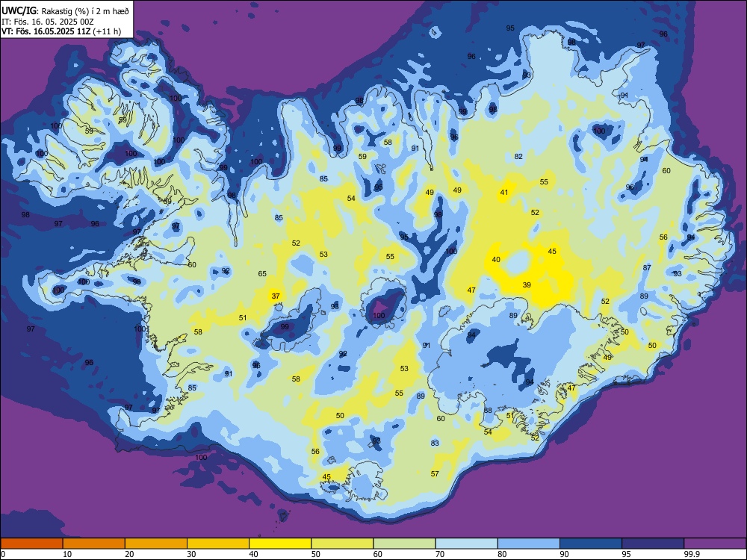747x560 pixels.
Task: Click the pale blue 70–80 legend swatch
Action: point(466,544)
